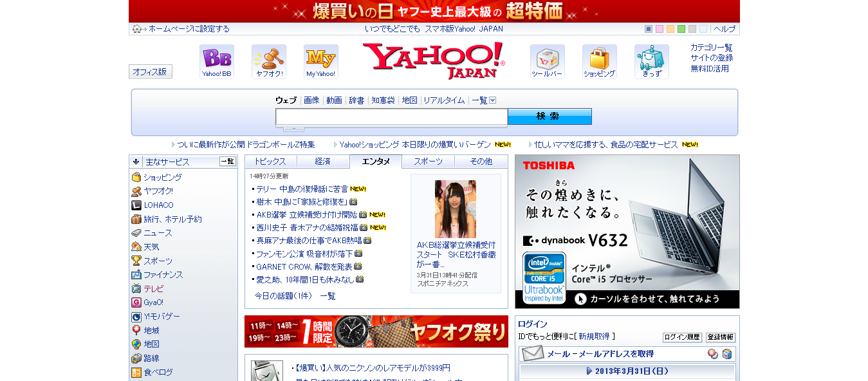Click the ログイン履歴 button
The height and width of the screenshot is (381, 868).
coord(682,337)
